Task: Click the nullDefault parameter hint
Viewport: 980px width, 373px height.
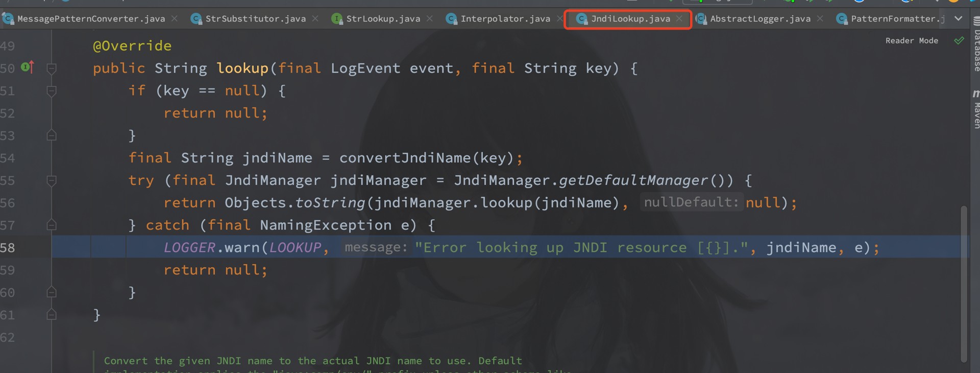Action: 691,202
